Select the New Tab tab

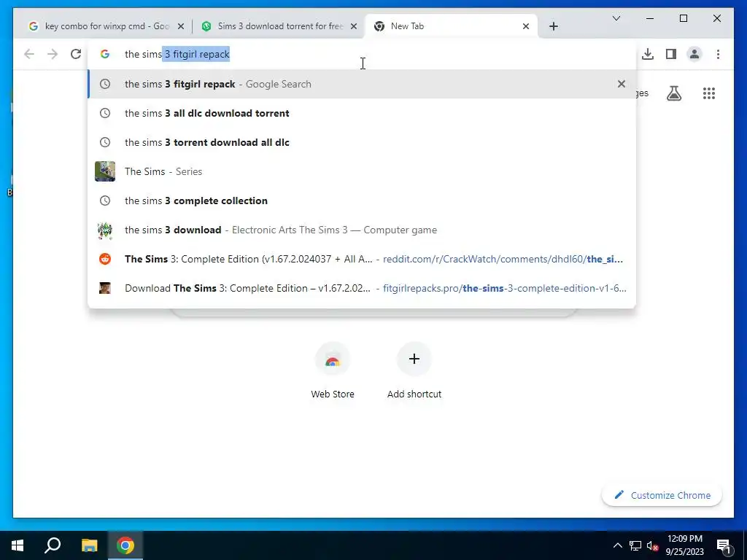(451, 26)
